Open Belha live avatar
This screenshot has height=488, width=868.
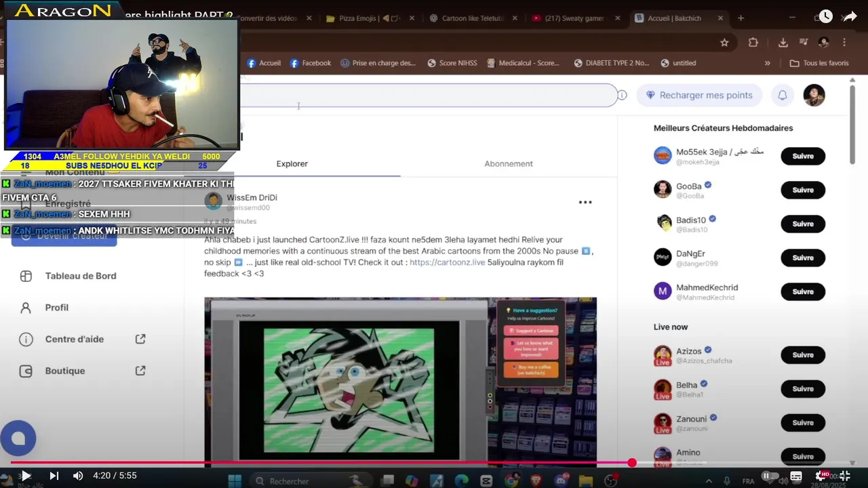tap(663, 389)
